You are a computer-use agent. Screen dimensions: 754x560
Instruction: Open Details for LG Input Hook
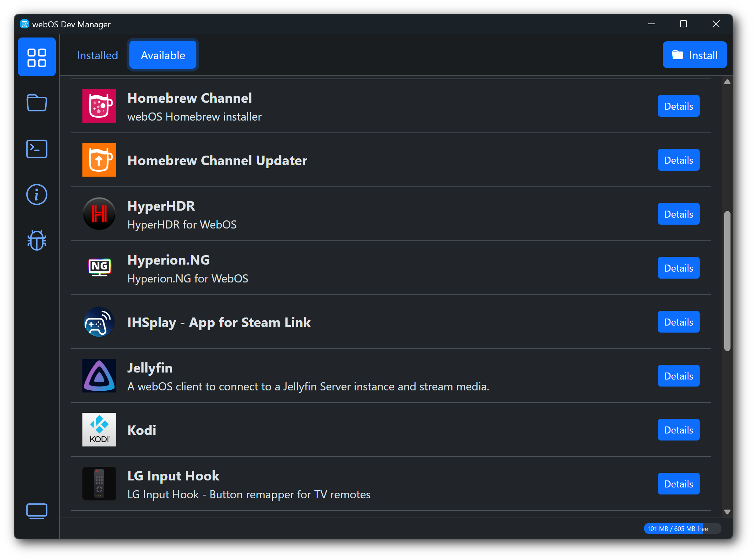point(678,484)
